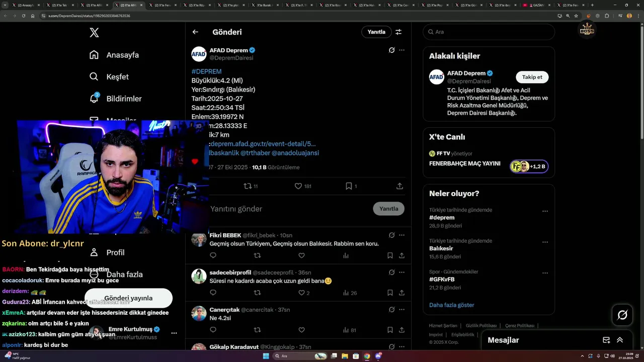Screen dimensions: 644x362
Task: Open Gizlilik Politikası footer link
Action: point(481,326)
